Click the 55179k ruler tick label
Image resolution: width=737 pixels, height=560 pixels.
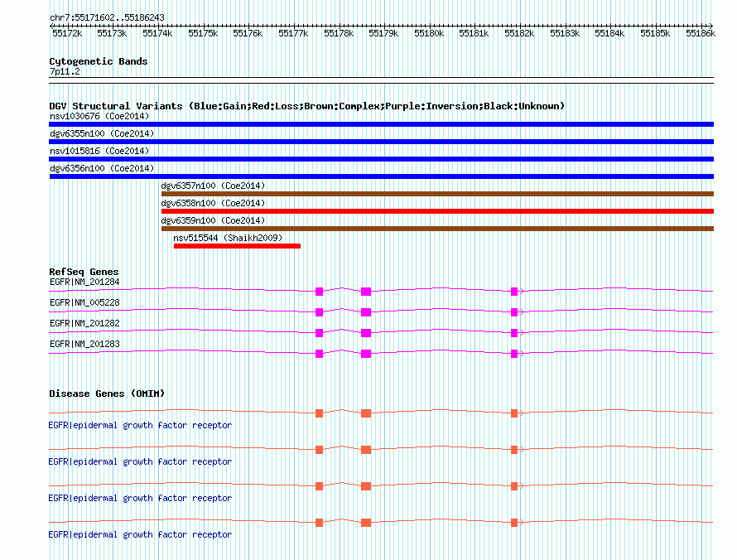[383, 33]
